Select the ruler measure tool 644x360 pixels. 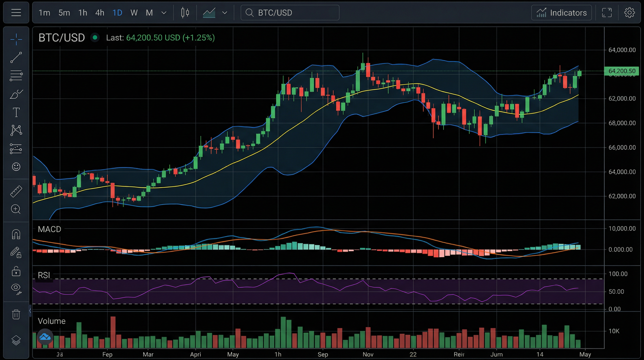[16, 191]
